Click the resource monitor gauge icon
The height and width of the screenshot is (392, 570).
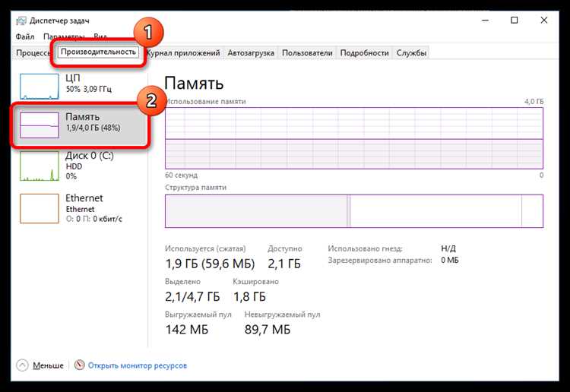tap(79, 365)
